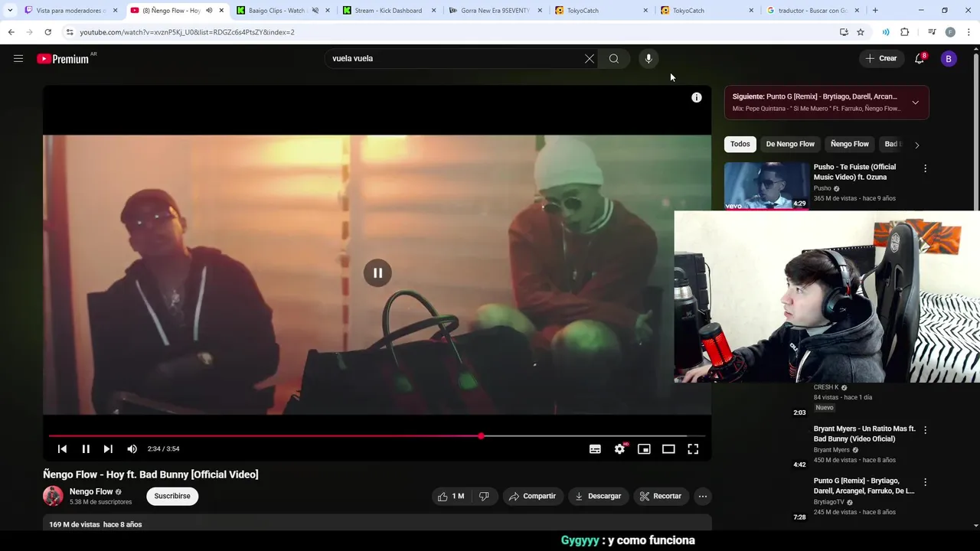The height and width of the screenshot is (551, 980).
Task: Open the tab search dropdown arrow
Action: click(9, 11)
